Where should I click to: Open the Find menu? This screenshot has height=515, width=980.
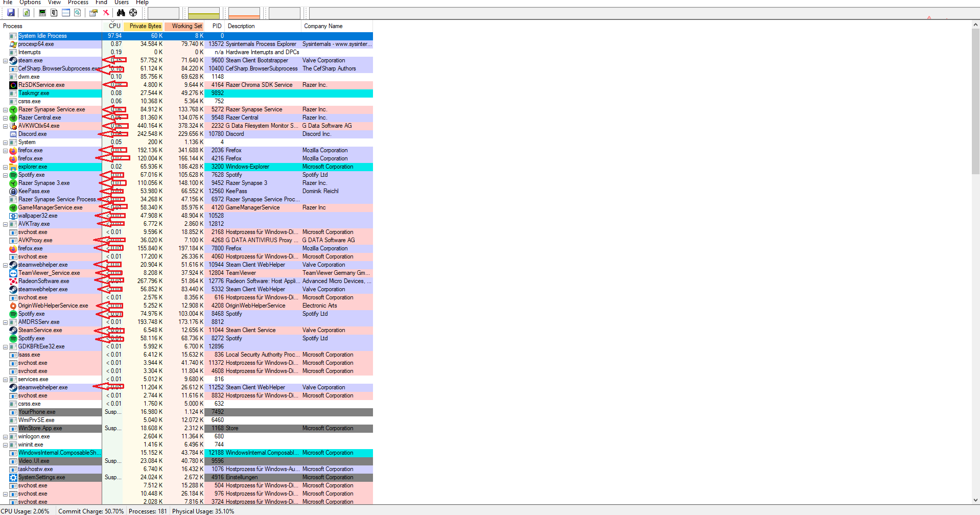(101, 3)
